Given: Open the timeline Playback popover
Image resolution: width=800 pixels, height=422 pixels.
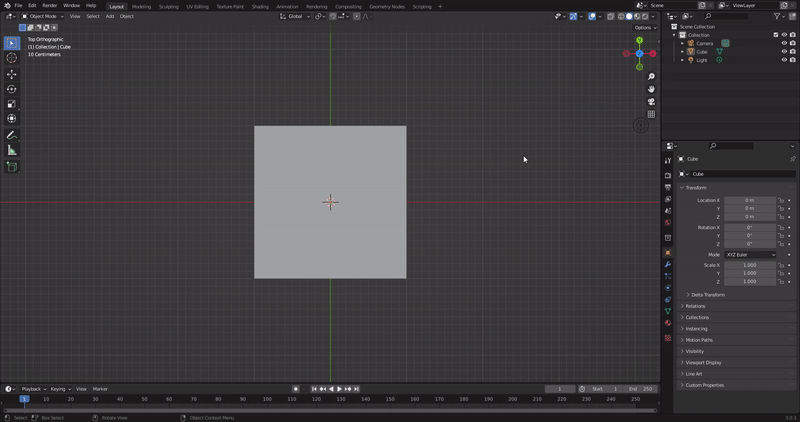Looking at the screenshot, I should point(34,389).
